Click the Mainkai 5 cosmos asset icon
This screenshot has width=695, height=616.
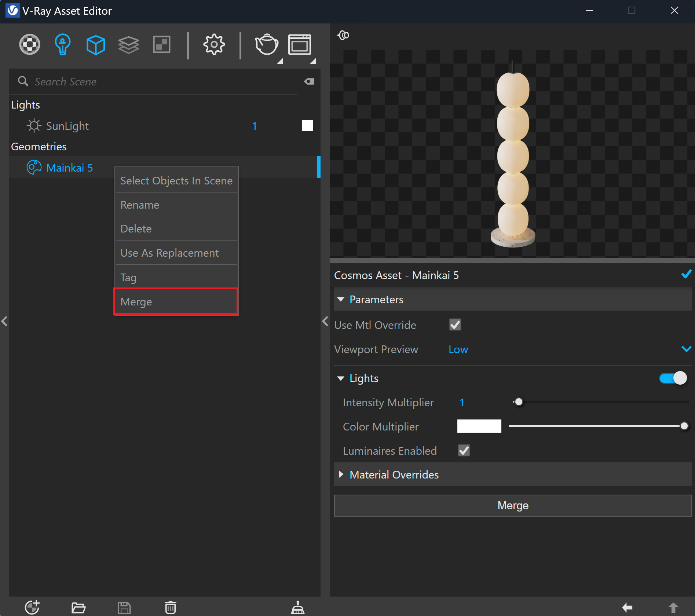[x=34, y=168]
